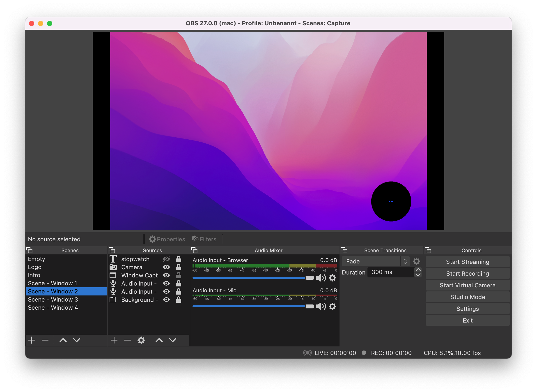537x392 pixels.
Task: Hide the Camera source
Action: 166,267
